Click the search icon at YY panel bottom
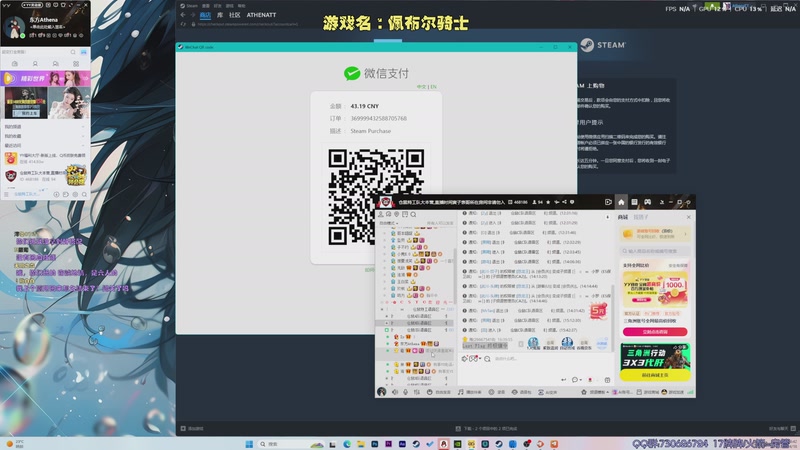 pyautogui.click(x=84, y=194)
